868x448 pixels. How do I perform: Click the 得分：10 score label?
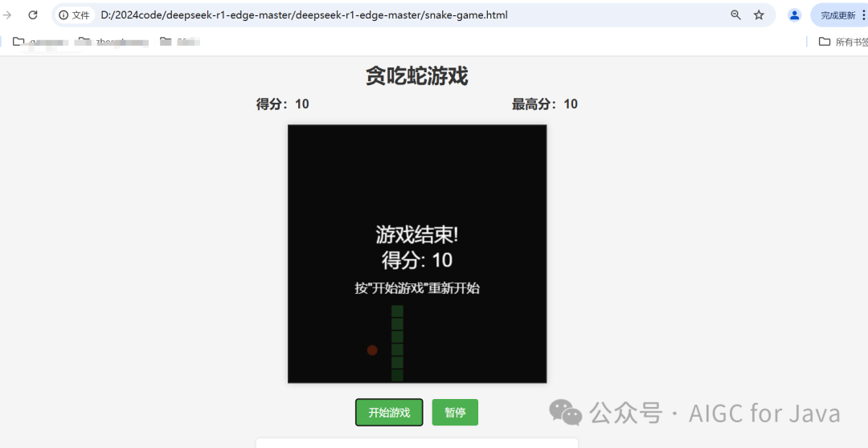coord(282,104)
